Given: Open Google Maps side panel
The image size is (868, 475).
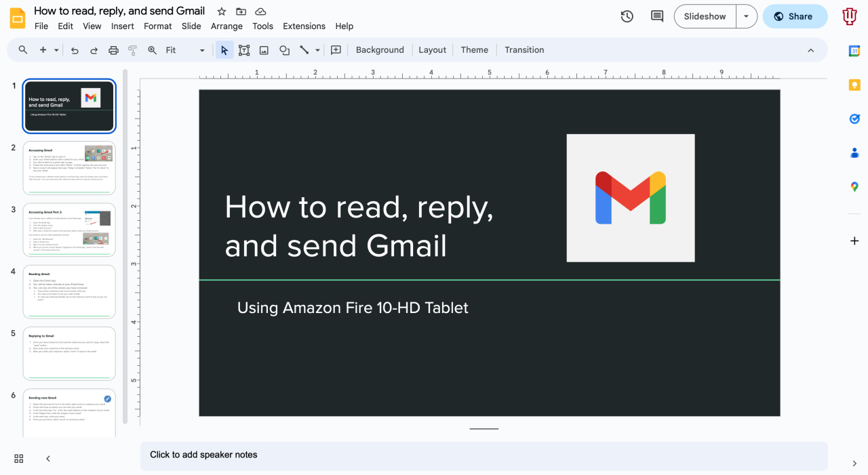Looking at the screenshot, I should 854,186.
